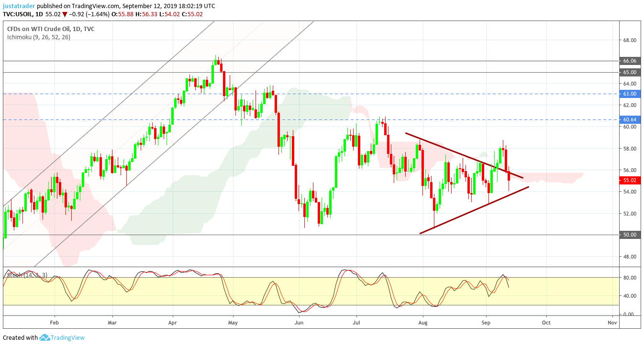Select the Stoch (14, 3, 3) indicator label
Screen dimensions: 644x346
(27, 274)
